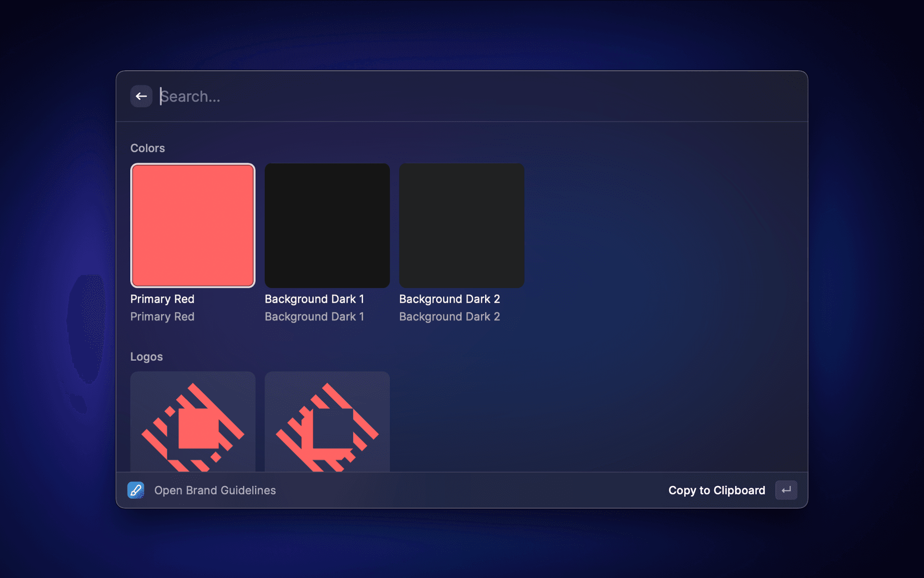Click the bottom action bar area
Viewport: 924px width, 578px height.
tap(462, 490)
